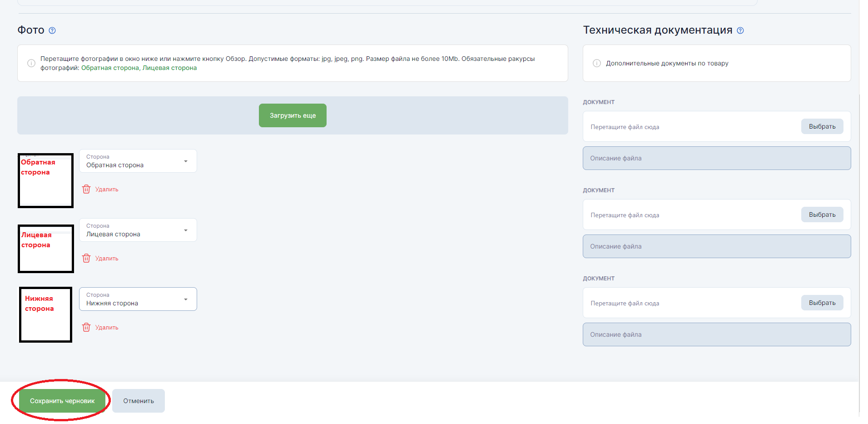Open the Сторона dropdown set to Нижняя сторона
This screenshot has width=868, height=424.
click(138, 299)
